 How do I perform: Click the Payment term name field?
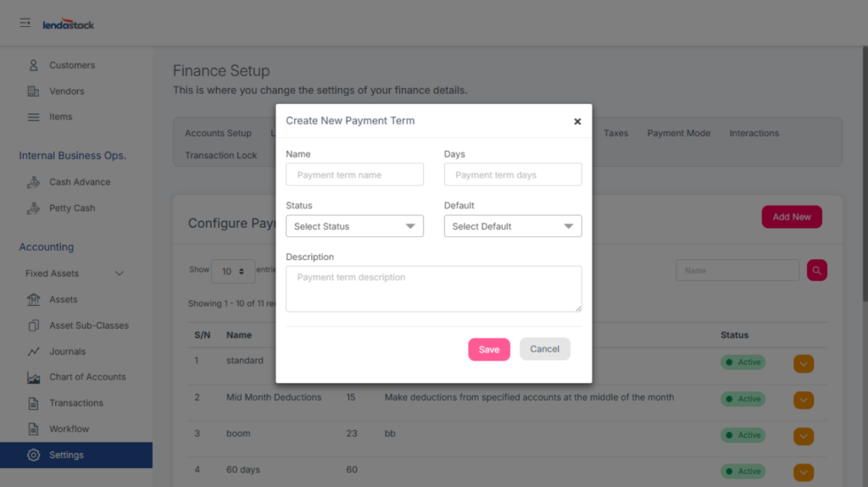click(354, 175)
